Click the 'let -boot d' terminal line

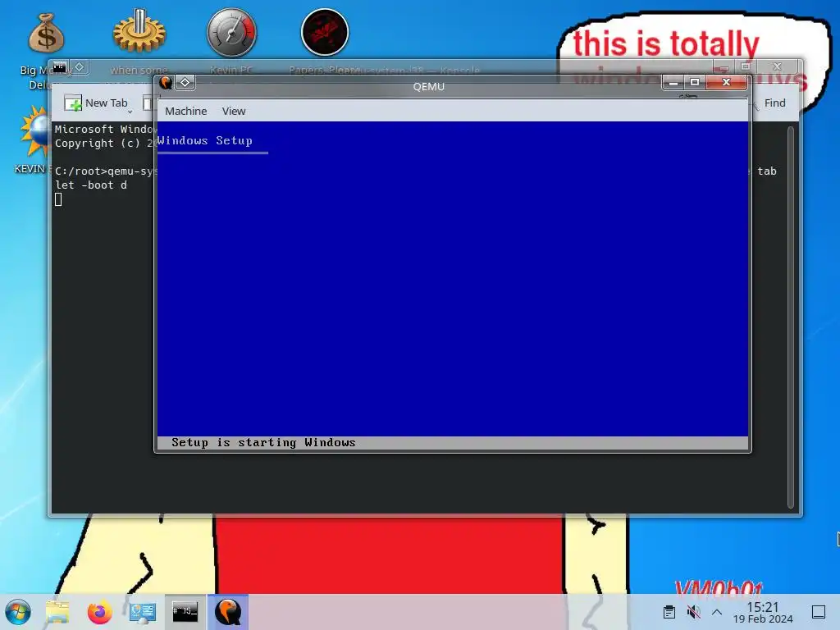click(x=91, y=185)
